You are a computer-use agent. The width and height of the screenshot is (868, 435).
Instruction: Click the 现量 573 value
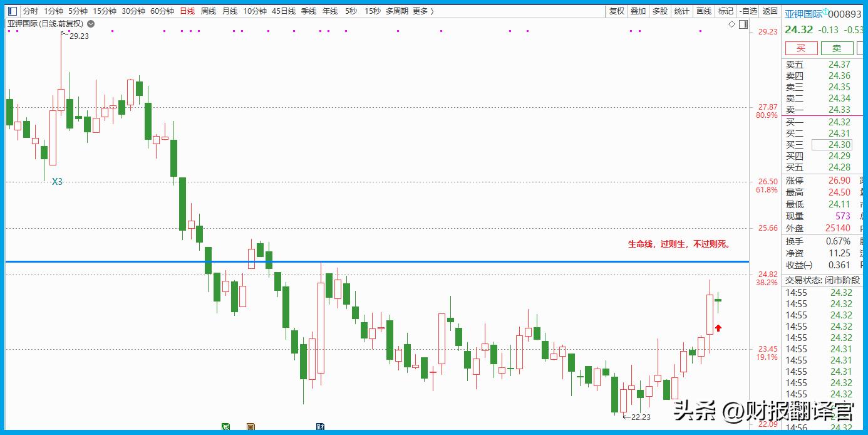tap(843, 216)
